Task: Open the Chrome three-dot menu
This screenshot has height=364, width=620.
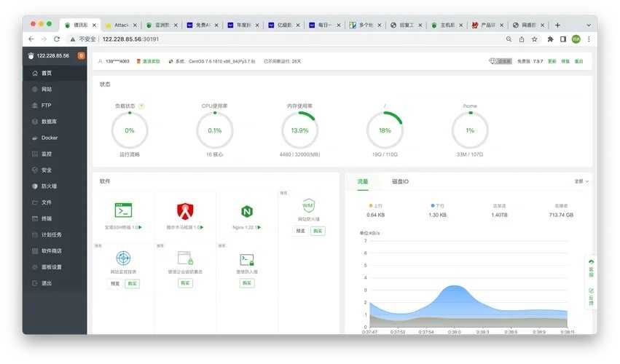Action: (x=589, y=39)
